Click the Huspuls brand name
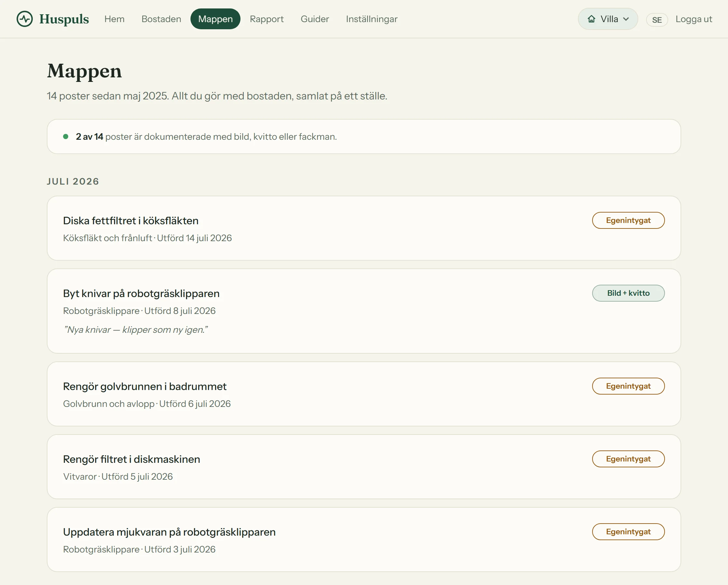Viewport: 728px width, 585px height. (x=64, y=19)
